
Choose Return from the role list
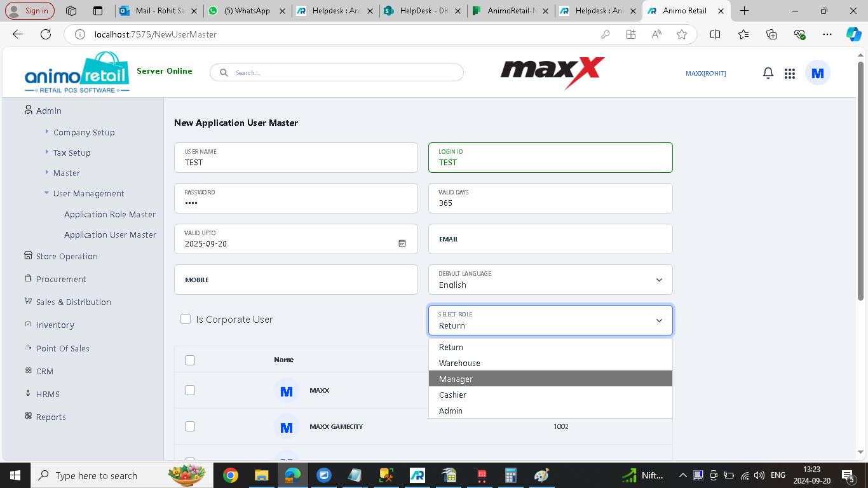(550, 347)
